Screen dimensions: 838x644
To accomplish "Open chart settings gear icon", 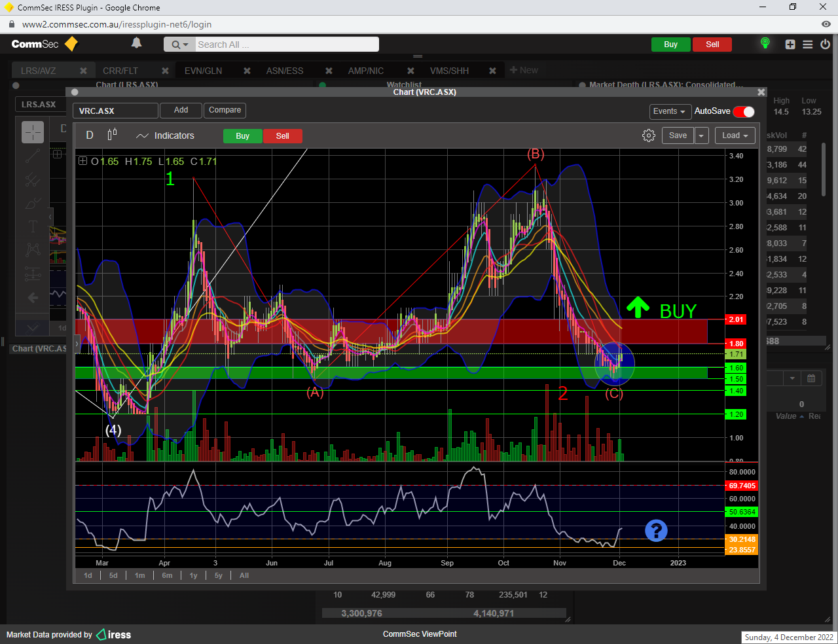I will pyautogui.click(x=649, y=135).
